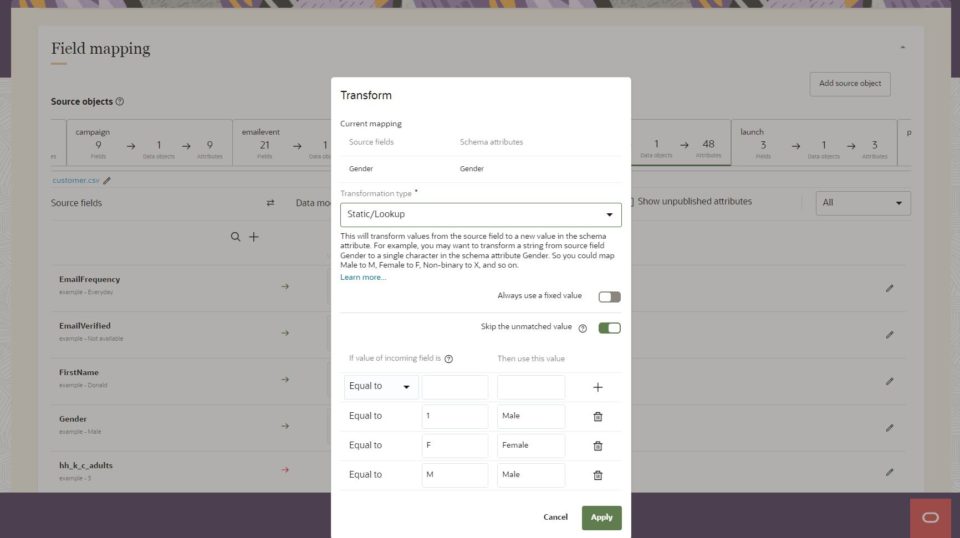Click the Oracle help button in corner
Image resolution: width=960 pixels, height=538 pixels.
930,517
